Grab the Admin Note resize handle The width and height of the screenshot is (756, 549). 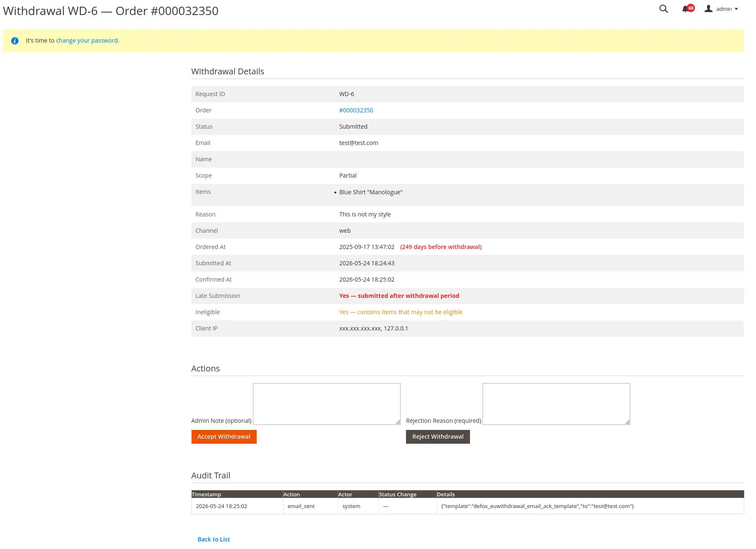(398, 422)
